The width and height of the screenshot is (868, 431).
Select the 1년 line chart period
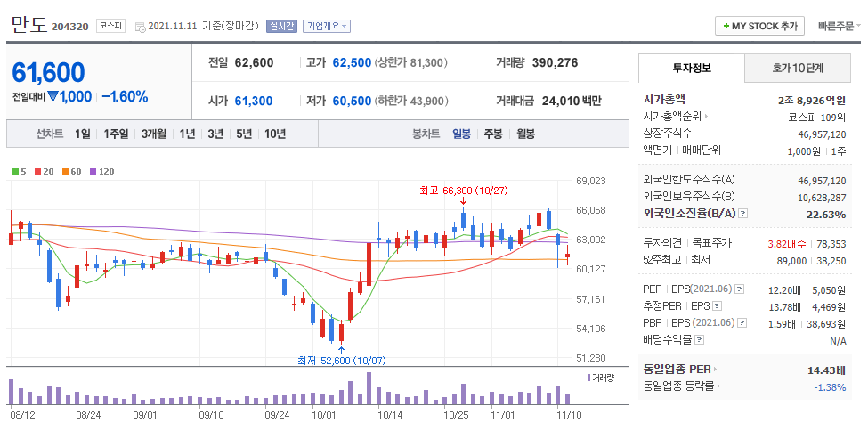pyautogui.click(x=187, y=134)
